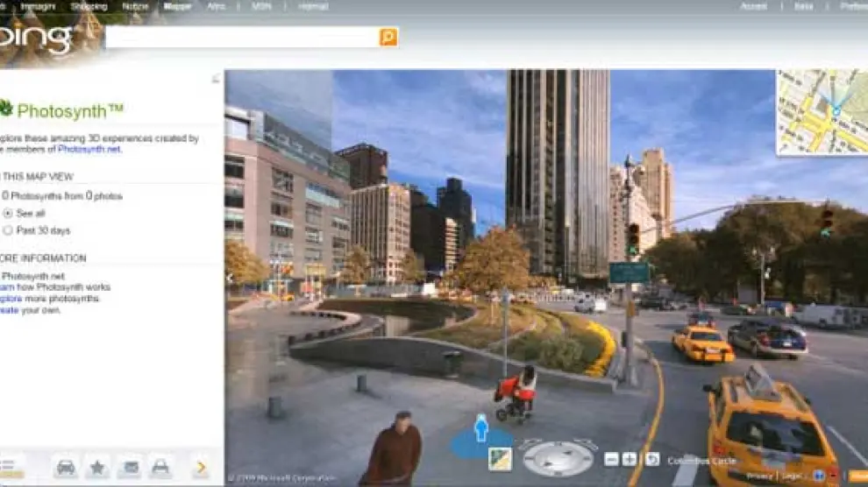The height and width of the screenshot is (487, 868).
Task: Click the car directions icon
Action: tap(65, 468)
